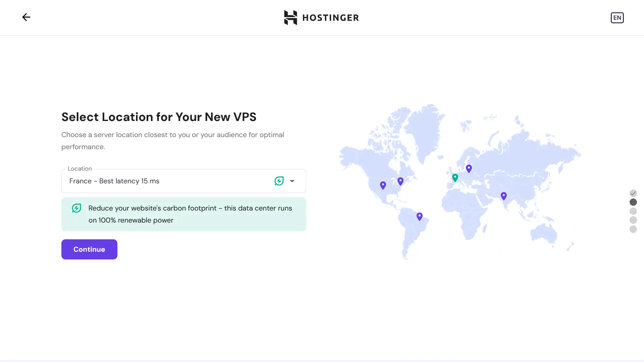The height and width of the screenshot is (362, 644).
Task: Click the current dark step indicator dot
Action: click(633, 202)
